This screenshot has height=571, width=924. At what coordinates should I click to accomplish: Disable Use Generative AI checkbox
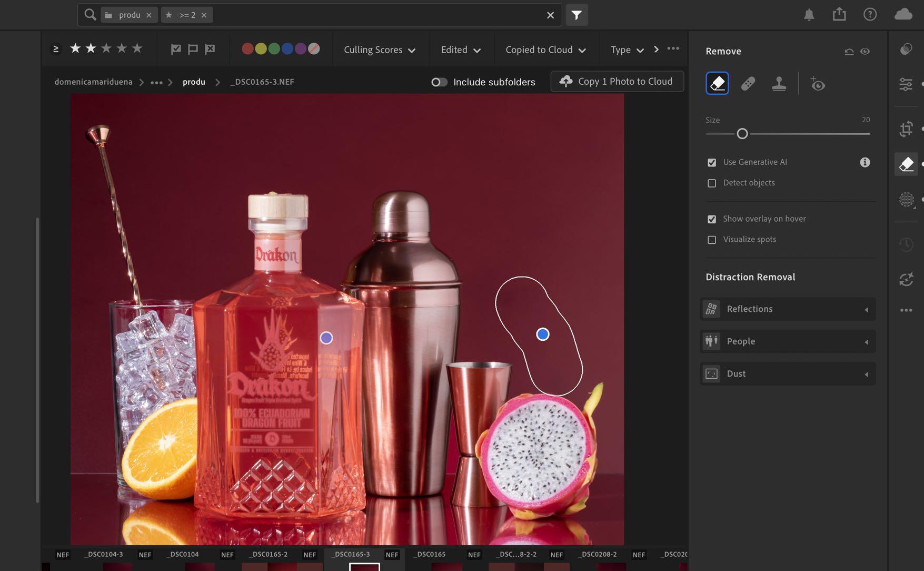pyautogui.click(x=712, y=163)
